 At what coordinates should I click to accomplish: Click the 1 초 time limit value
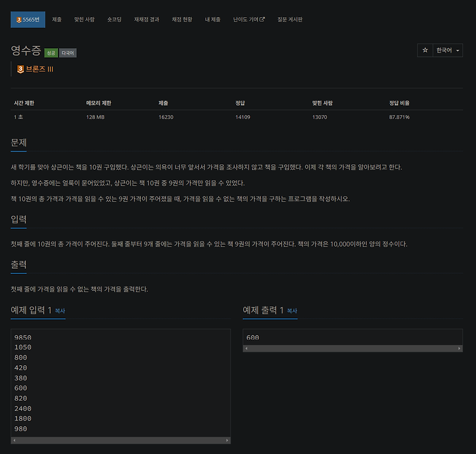[x=18, y=117]
